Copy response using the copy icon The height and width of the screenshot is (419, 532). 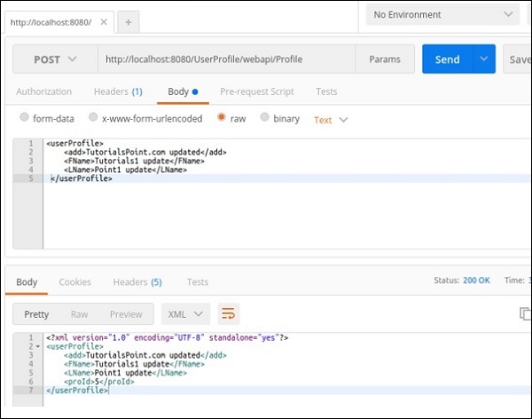tap(525, 313)
